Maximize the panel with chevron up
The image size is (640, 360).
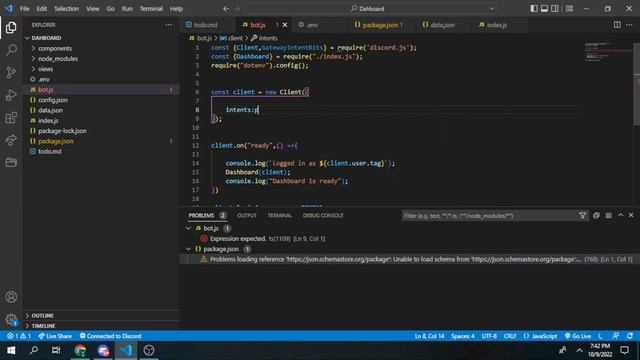[620, 215]
